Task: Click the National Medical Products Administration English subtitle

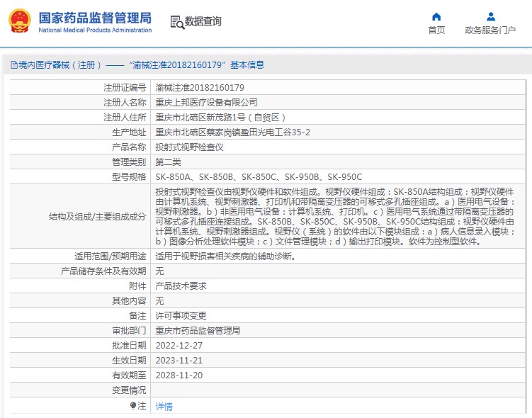Action: tap(94, 30)
